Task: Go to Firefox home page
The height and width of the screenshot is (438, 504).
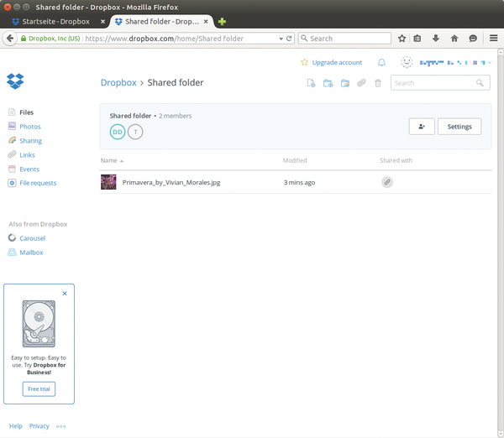Action: pyautogui.click(x=454, y=39)
